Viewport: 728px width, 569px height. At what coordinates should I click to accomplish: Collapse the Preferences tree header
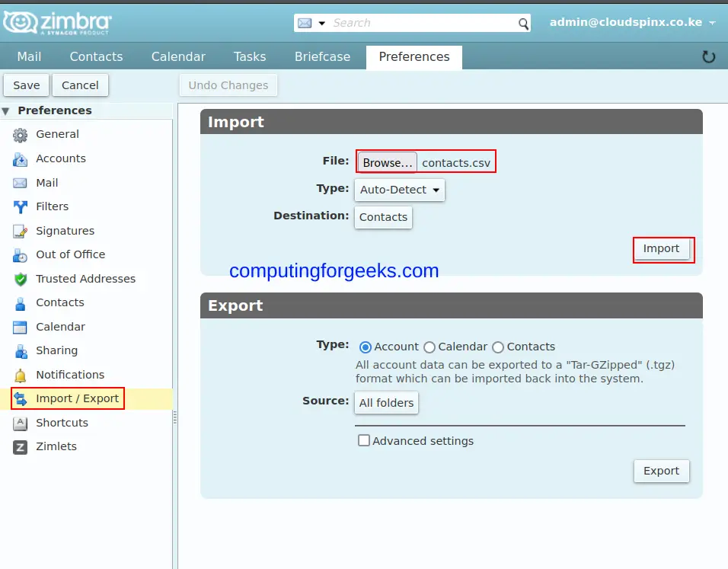point(5,111)
